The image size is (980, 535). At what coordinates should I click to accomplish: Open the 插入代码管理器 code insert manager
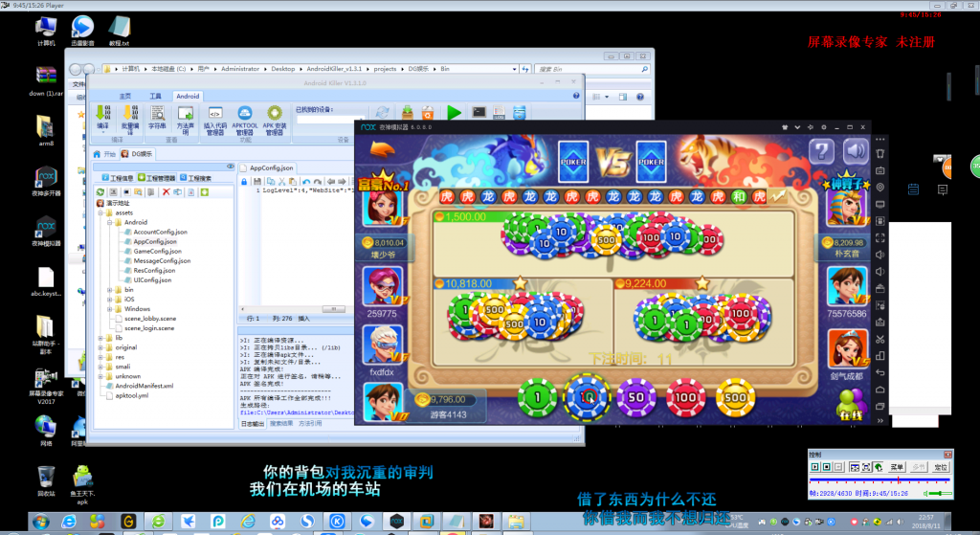(214, 119)
